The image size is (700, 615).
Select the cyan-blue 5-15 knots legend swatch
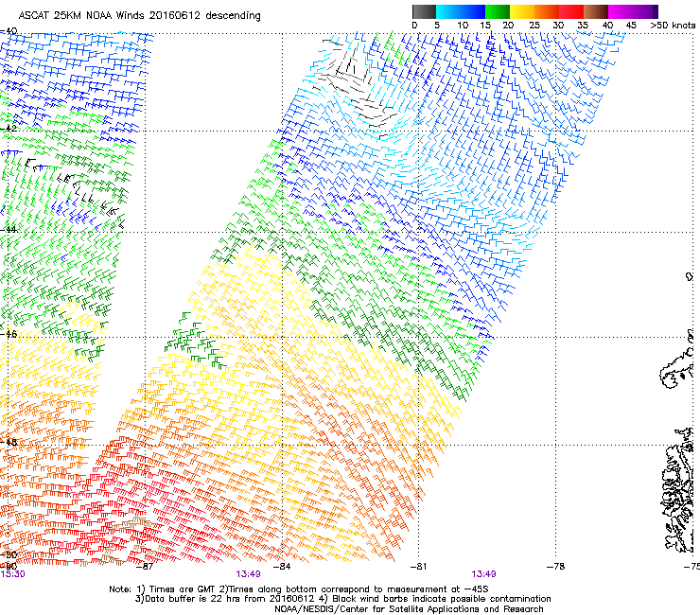tap(461, 11)
